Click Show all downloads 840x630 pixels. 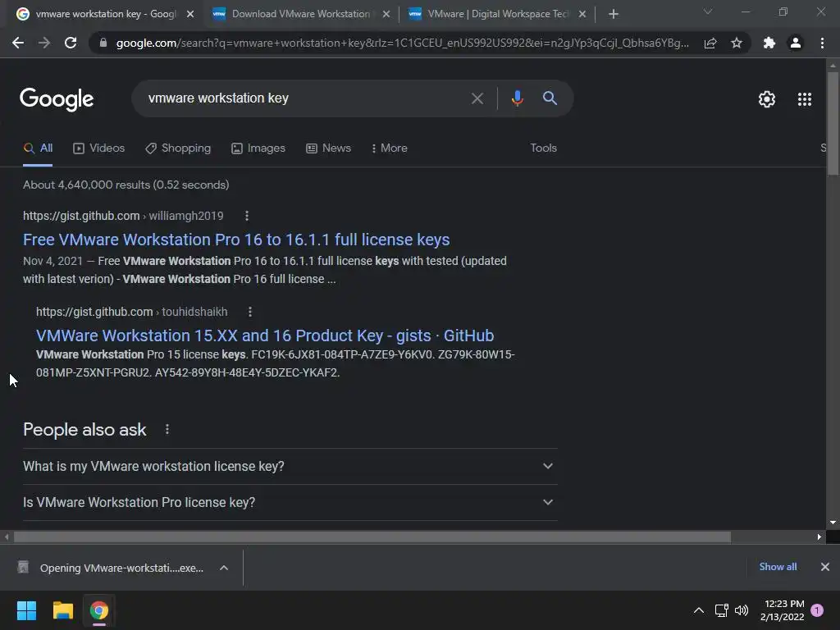click(778, 567)
